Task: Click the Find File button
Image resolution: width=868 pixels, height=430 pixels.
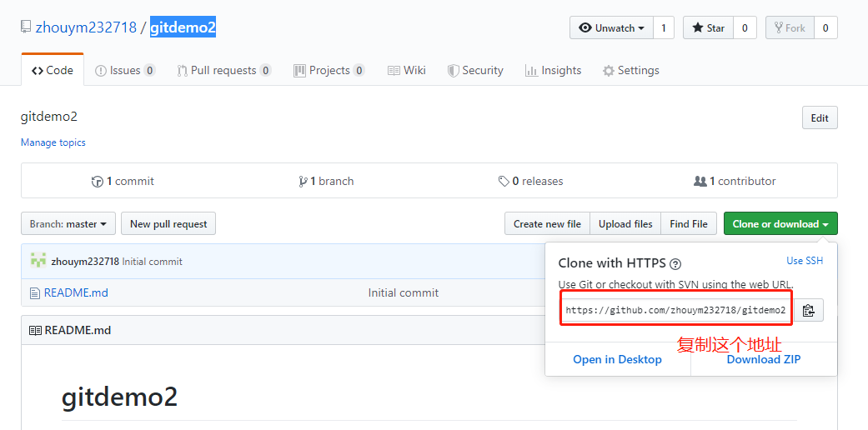Action: click(689, 223)
